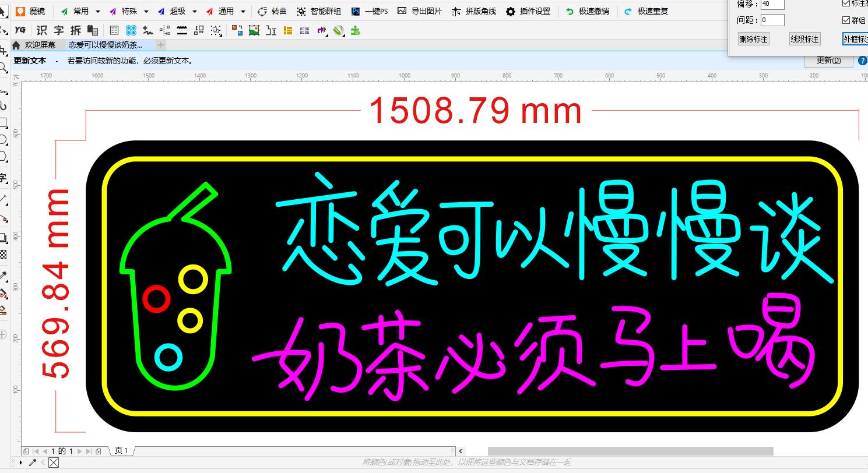Select the Rectangle tool in toolbox
The height and width of the screenshot is (473, 868).
[3, 123]
